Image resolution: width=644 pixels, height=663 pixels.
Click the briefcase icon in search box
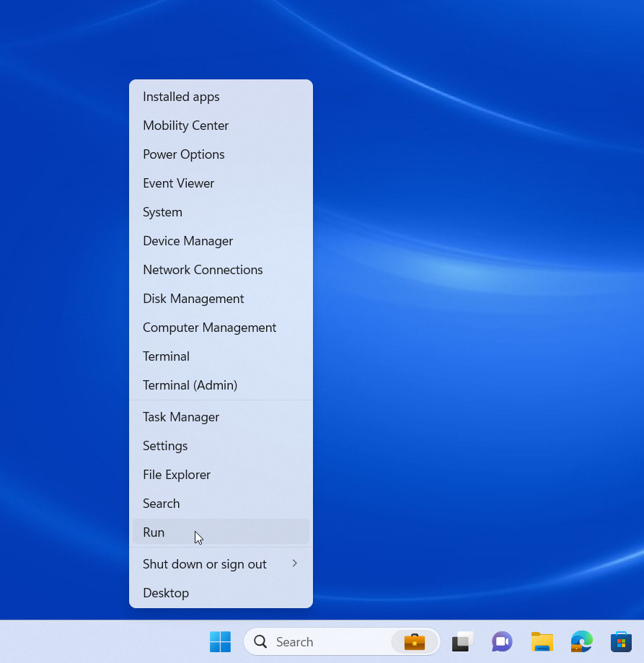pos(415,641)
